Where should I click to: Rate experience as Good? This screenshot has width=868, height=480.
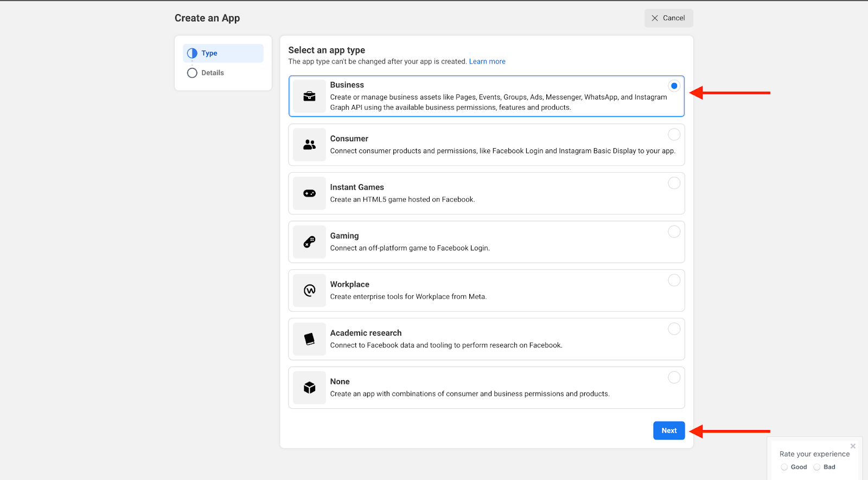pyautogui.click(x=784, y=467)
